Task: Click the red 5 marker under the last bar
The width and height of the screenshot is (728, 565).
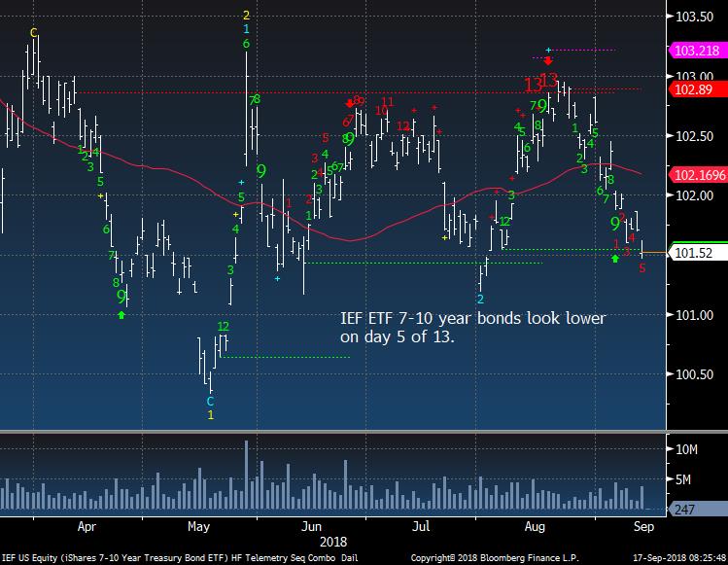Action: click(642, 268)
